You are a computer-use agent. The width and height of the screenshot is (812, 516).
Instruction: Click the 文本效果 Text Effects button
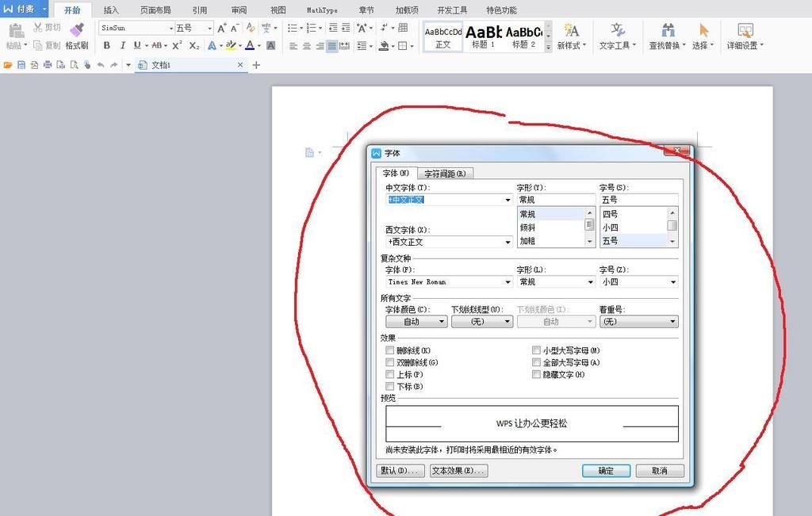point(459,471)
